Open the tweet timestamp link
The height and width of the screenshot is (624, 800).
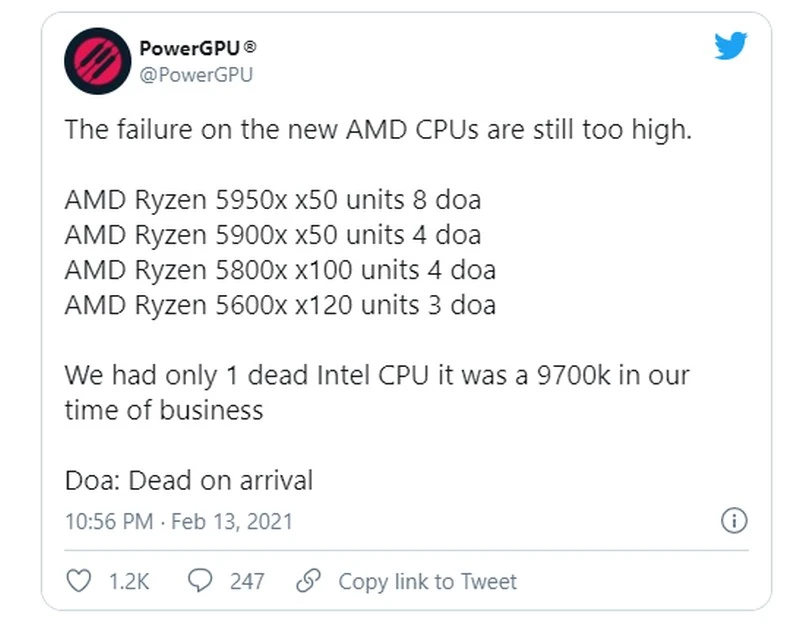[x=176, y=521]
